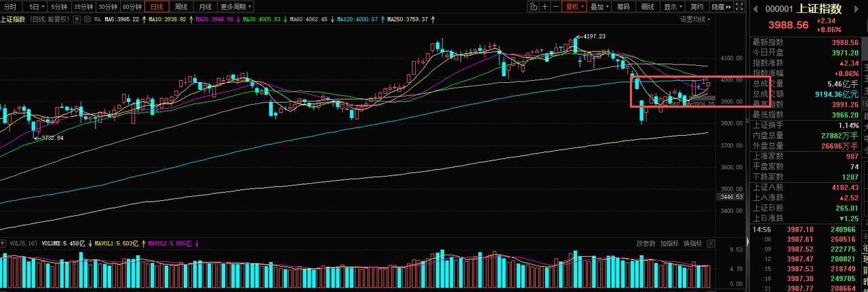
Task: Click the 加指标 add indicator link
Action: point(669,243)
